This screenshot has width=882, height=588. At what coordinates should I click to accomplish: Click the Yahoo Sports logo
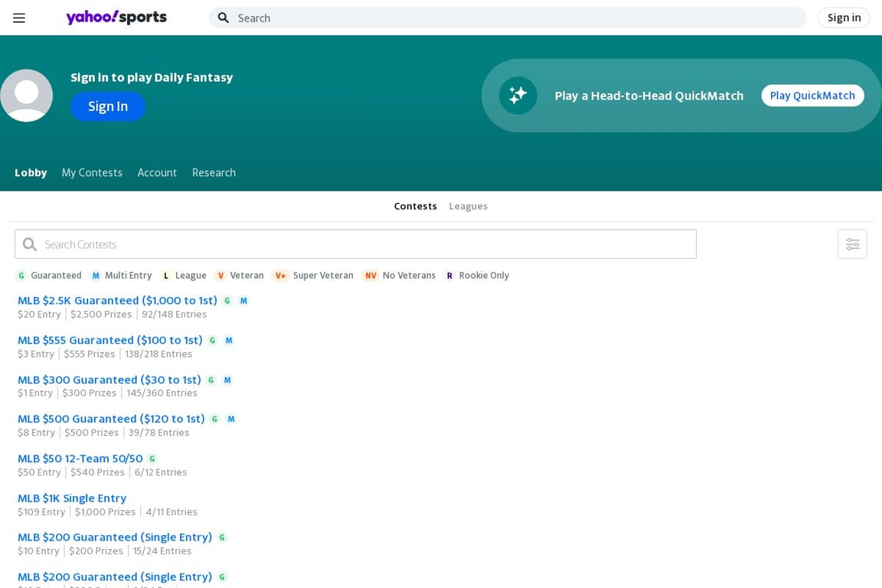116,18
